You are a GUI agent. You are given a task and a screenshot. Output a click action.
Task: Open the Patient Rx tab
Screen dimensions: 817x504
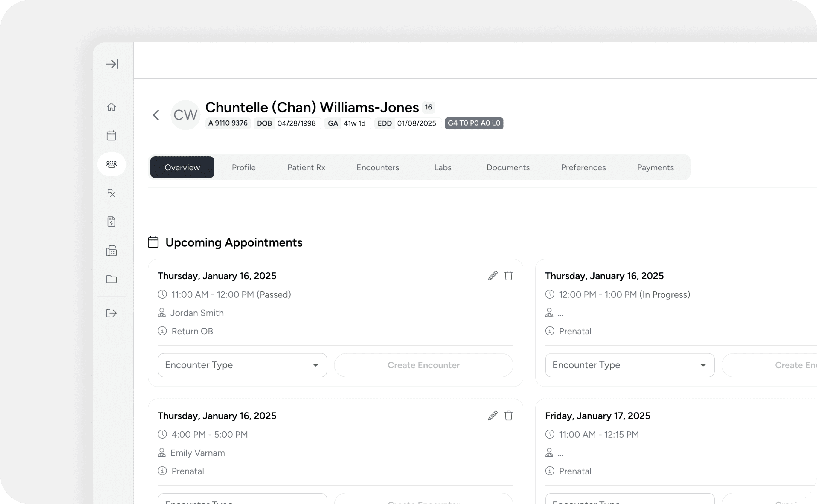coord(306,167)
